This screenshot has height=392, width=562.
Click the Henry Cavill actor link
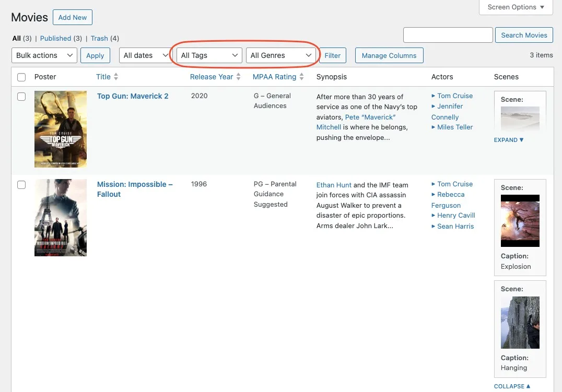[x=456, y=215]
